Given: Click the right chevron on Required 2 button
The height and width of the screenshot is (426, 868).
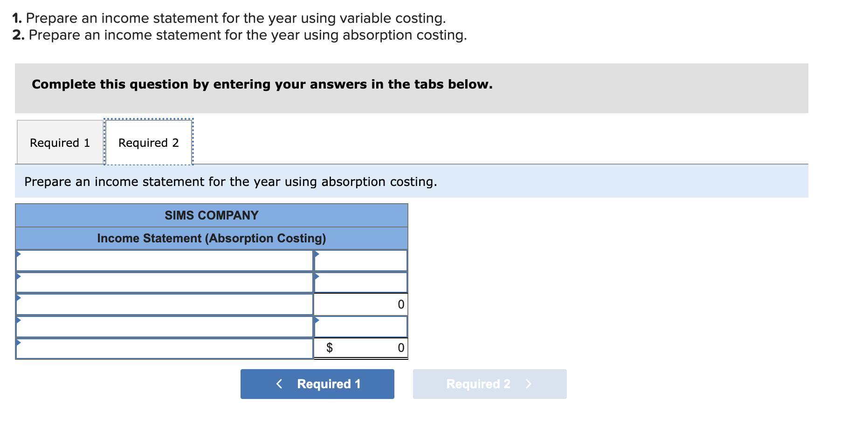Looking at the screenshot, I should (529, 384).
